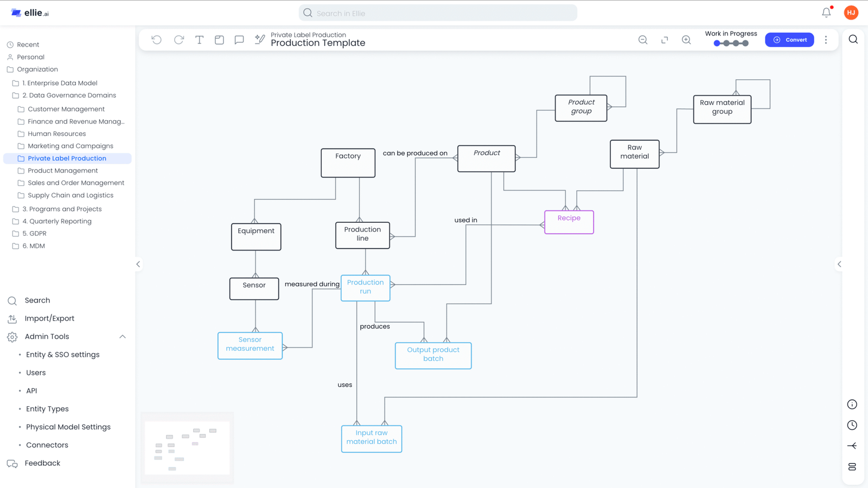Expand the right side panel
Viewport: 868px width, 488px height.
(x=839, y=264)
